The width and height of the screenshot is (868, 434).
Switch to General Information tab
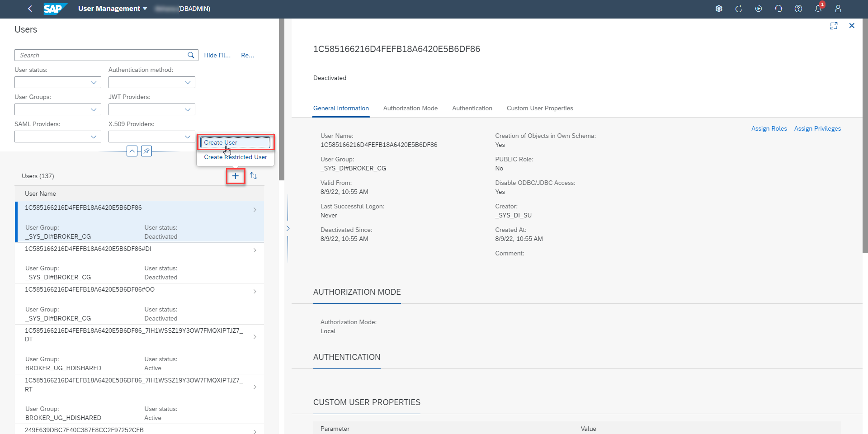341,108
